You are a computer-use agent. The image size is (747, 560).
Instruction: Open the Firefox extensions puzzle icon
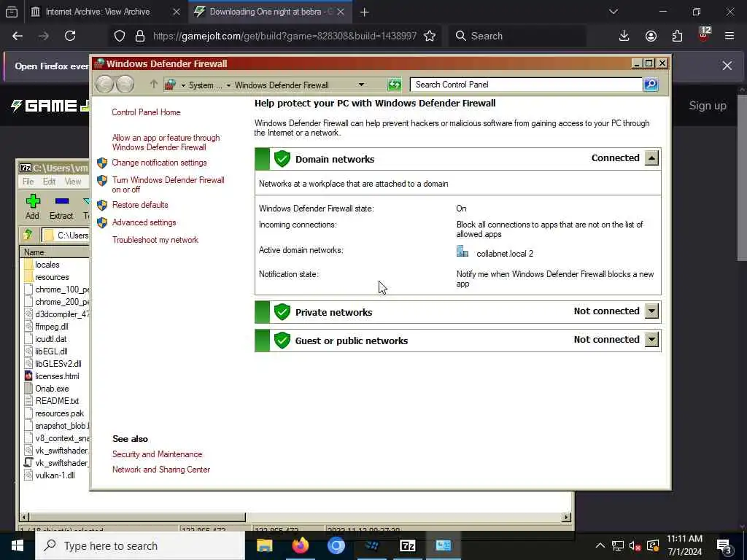677,36
